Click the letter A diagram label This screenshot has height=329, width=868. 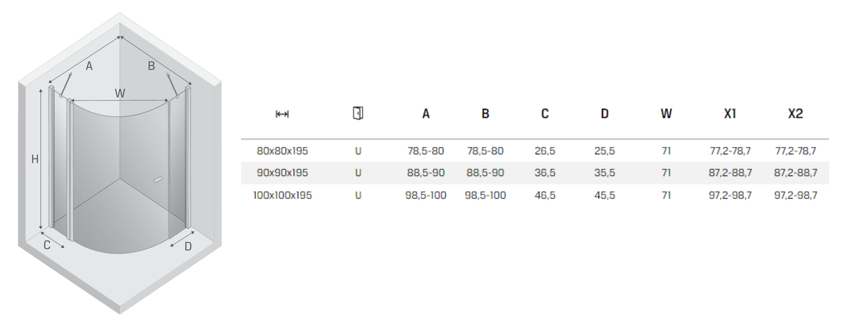pos(89,66)
